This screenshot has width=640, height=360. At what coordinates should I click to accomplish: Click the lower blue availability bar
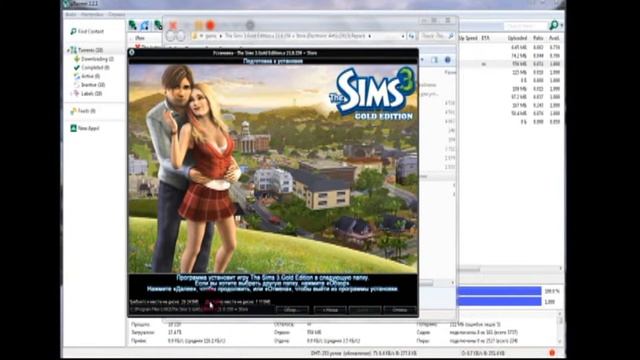pyautogui.click(x=499, y=301)
